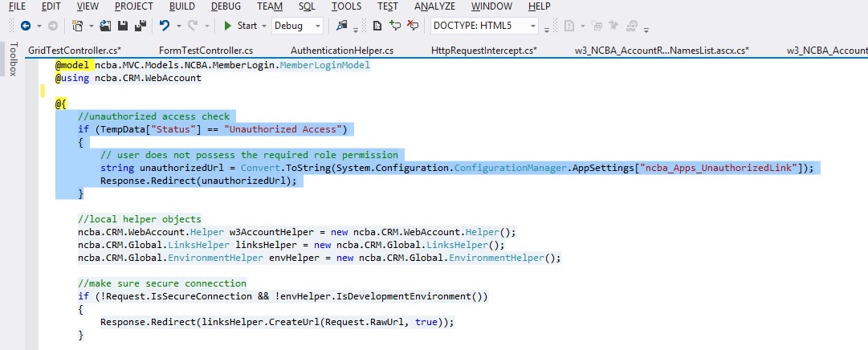Open the VIEW menu
Screen dimensions: 868x350
tap(88, 6)
